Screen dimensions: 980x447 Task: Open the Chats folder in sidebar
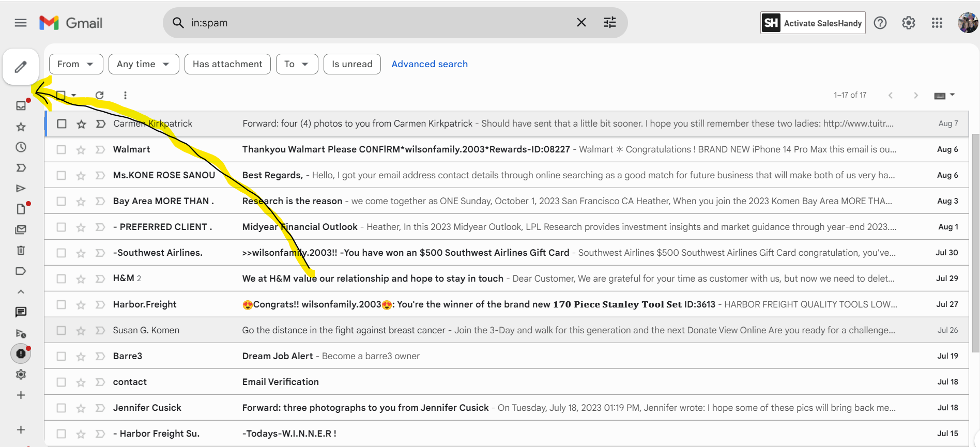21,312
